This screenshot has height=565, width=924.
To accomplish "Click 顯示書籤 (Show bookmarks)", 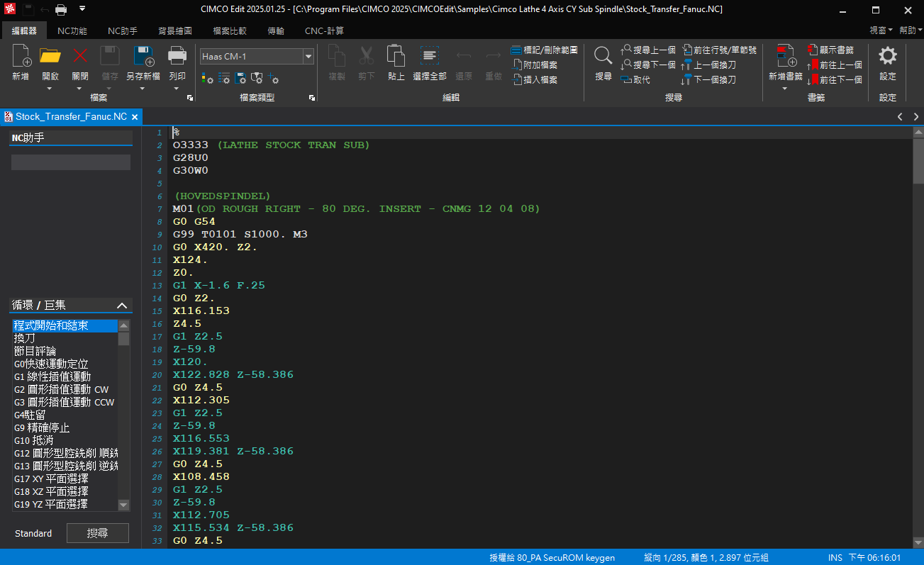I will 830,50.
